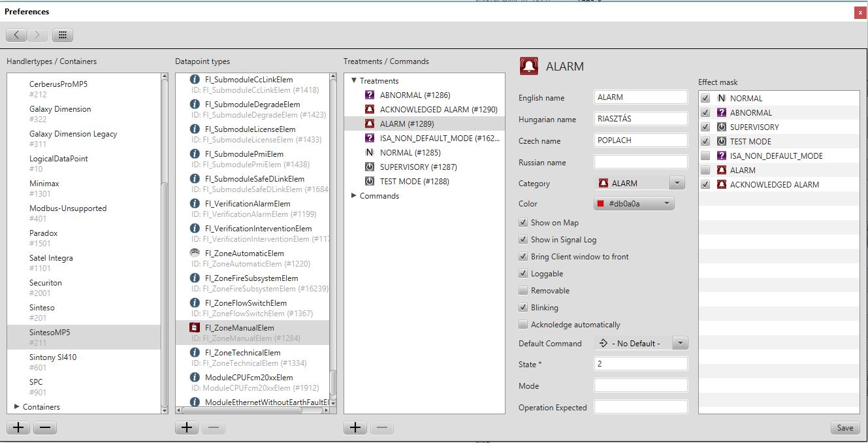Expand the Commands tree node

tap(354, 196)
